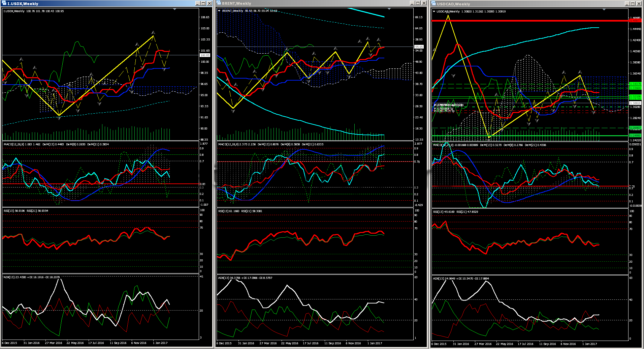Click the RSI(13) label in I.USDX window
Image resolution: width=644 pixels, height=349 pixels.
click(x=9, y=211)
